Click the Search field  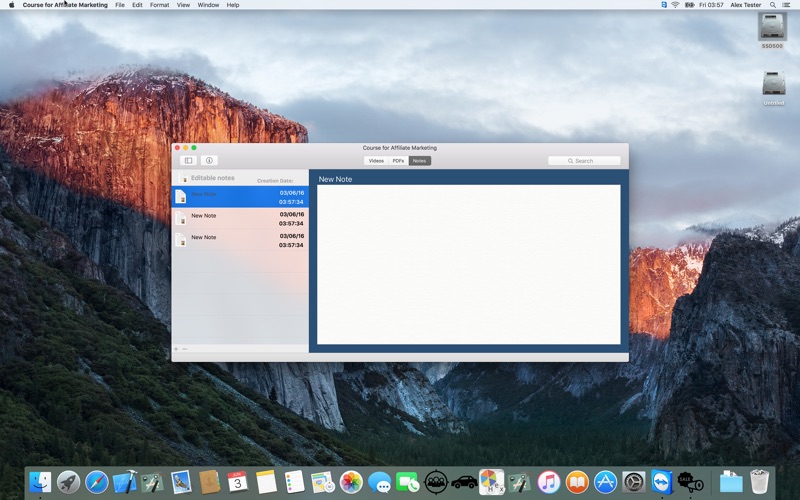tap(584, 160)
